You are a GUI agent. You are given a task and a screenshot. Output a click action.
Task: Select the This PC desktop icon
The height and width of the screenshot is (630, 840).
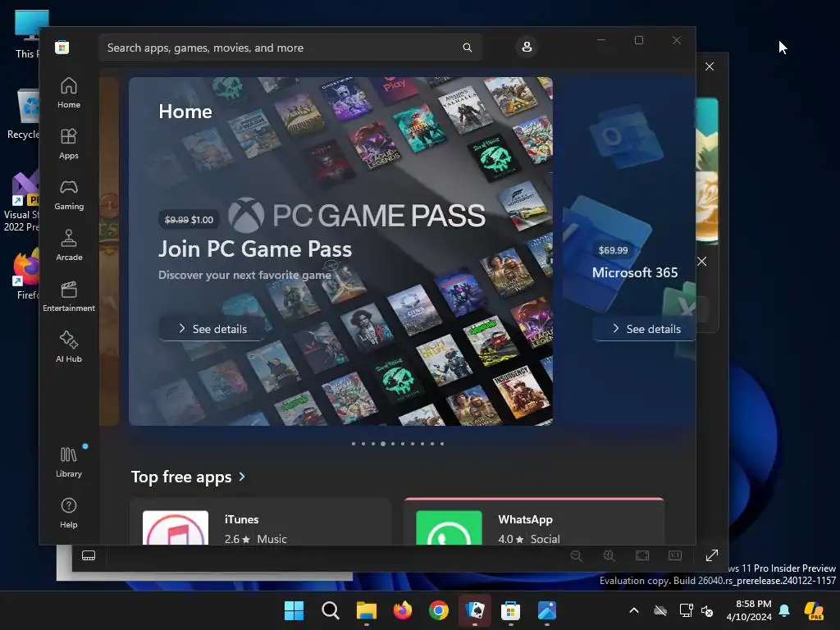point(27,34)
